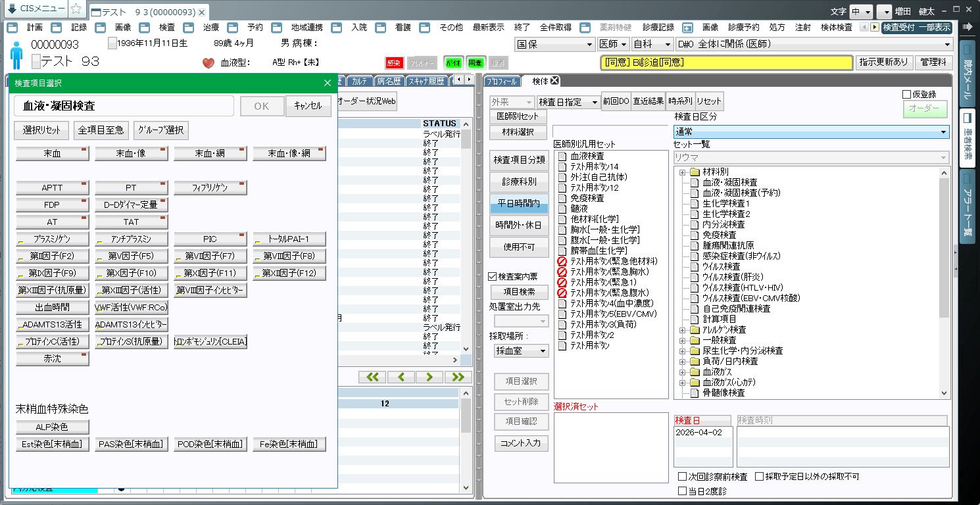980x505 pixels.
Task: Click the red 感染 status indicator
Action: (393, 63)
